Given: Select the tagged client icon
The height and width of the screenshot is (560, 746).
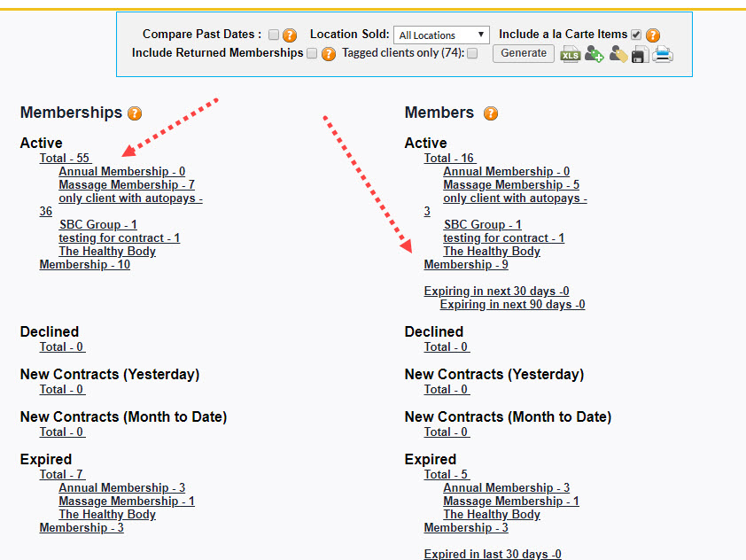Looking at the screenshot, I should (617, 54).
